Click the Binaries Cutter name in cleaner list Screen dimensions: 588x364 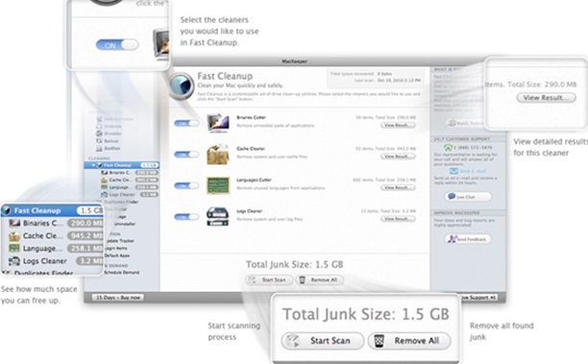251,117
